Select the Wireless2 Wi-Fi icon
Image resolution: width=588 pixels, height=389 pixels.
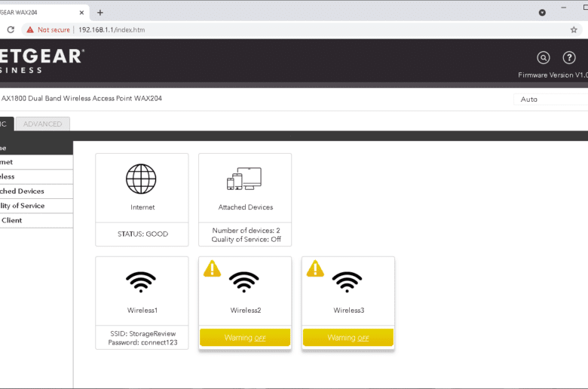244,282
